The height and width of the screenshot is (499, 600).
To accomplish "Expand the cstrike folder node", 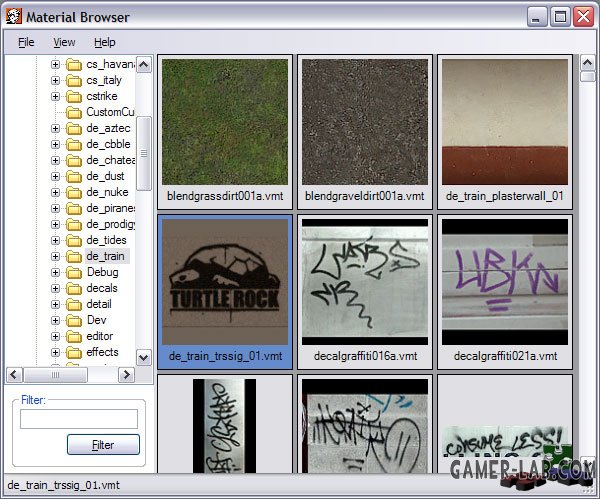I will (x=55, y=96).
